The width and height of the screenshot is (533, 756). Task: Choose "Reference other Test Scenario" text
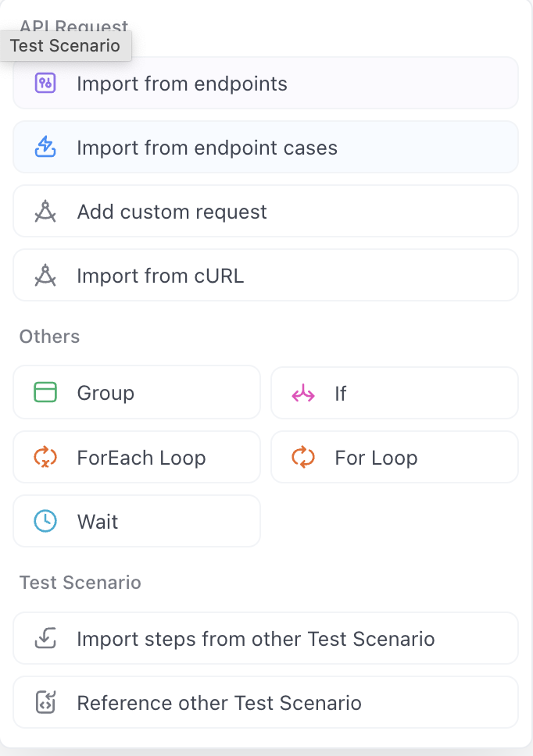[219, 702]
